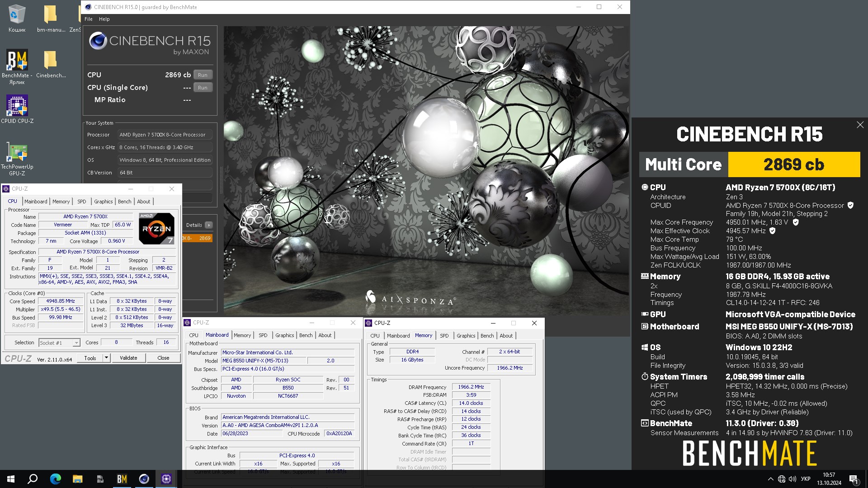Image resolution: width=868 pixels, height=488 pixels.
Task: Select the Core Speed 4948.85 MHz field
Action: pyautogui.click(x=61, y=301)
